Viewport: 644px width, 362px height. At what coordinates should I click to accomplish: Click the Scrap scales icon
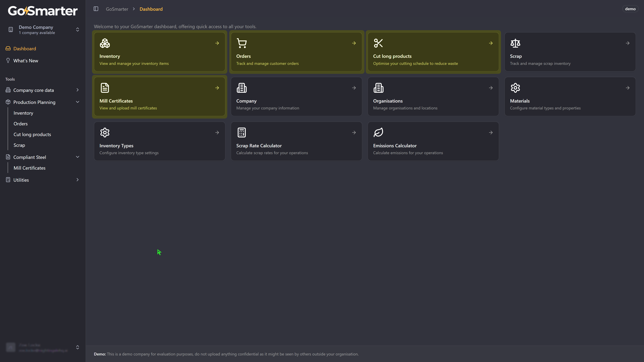515,43
